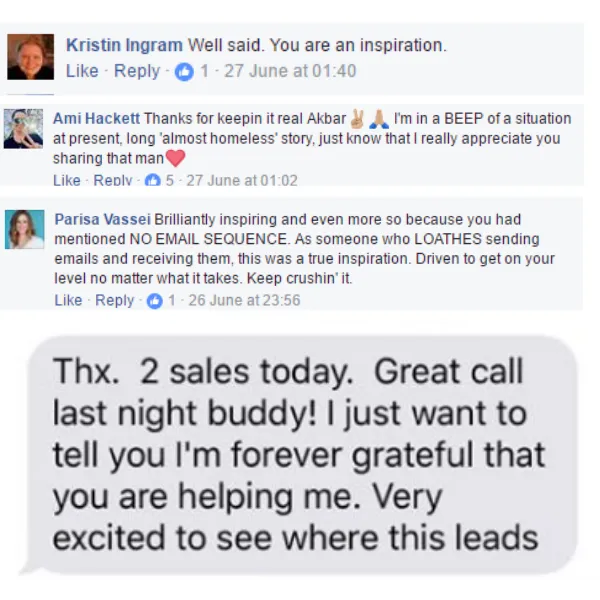Visit Kristin Ingram's profile via name link
This screenshot has height=600, width=600.
click(x=124, y=45)
